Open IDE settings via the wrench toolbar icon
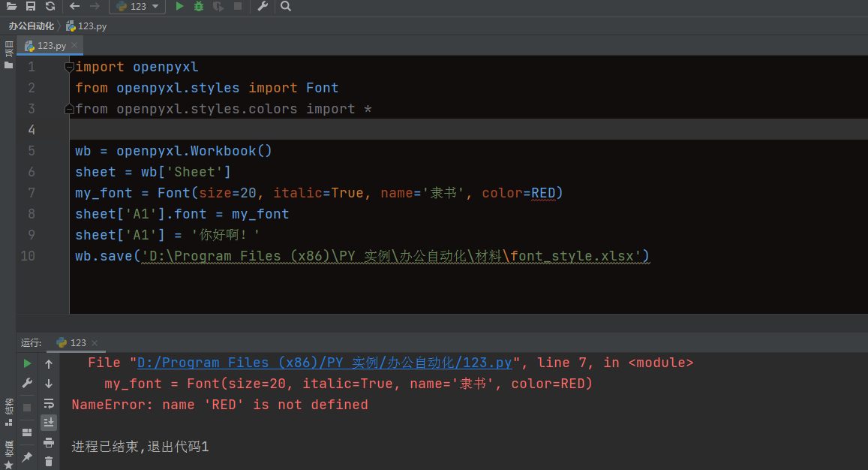868x470 pixels. click(264, 7)
